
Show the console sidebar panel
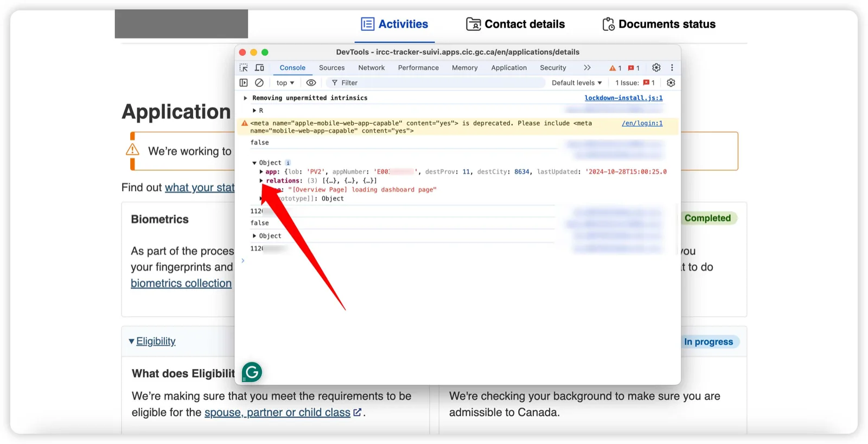pyautogui.click(x=244, y=83)
